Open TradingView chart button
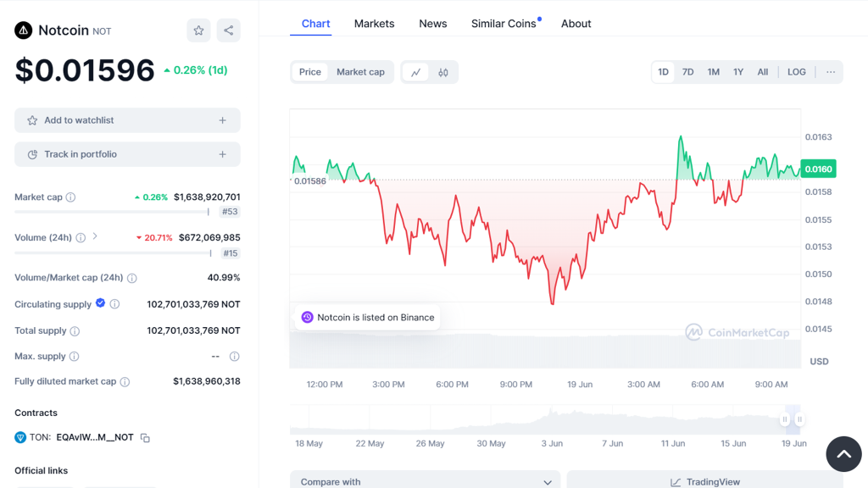The width and height of the screenshot is (868, 488). pyautogui.click(x=704, y=481)
